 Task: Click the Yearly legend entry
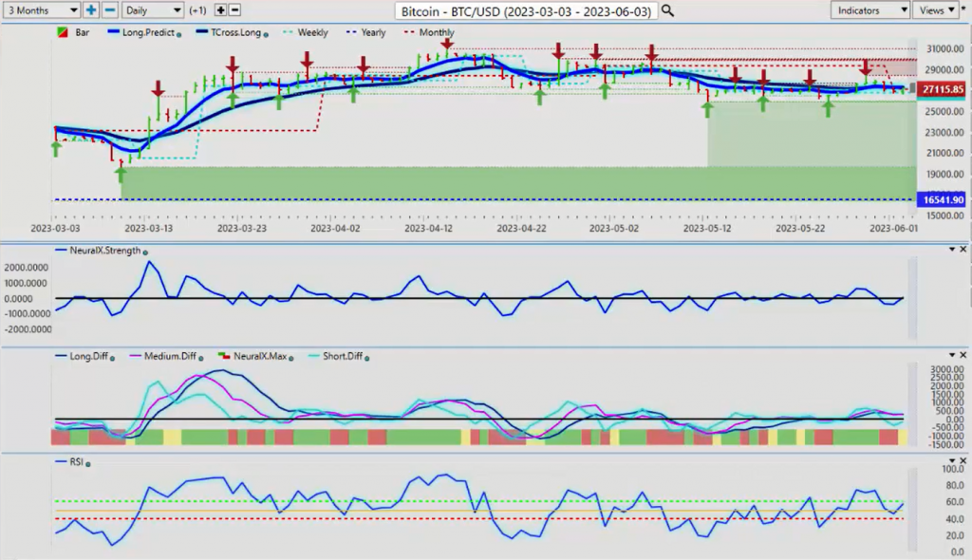[x=365, y=32]
